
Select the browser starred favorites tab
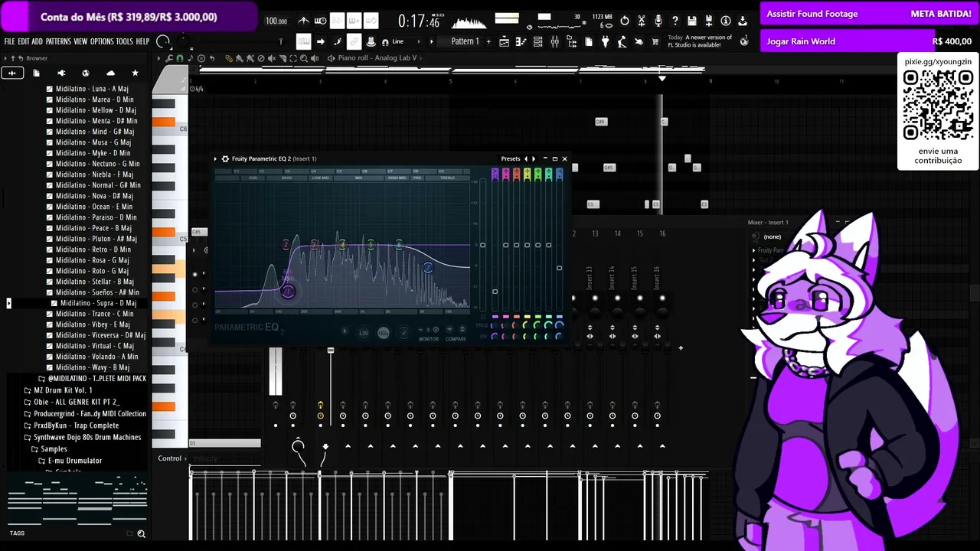pos(136,73)
